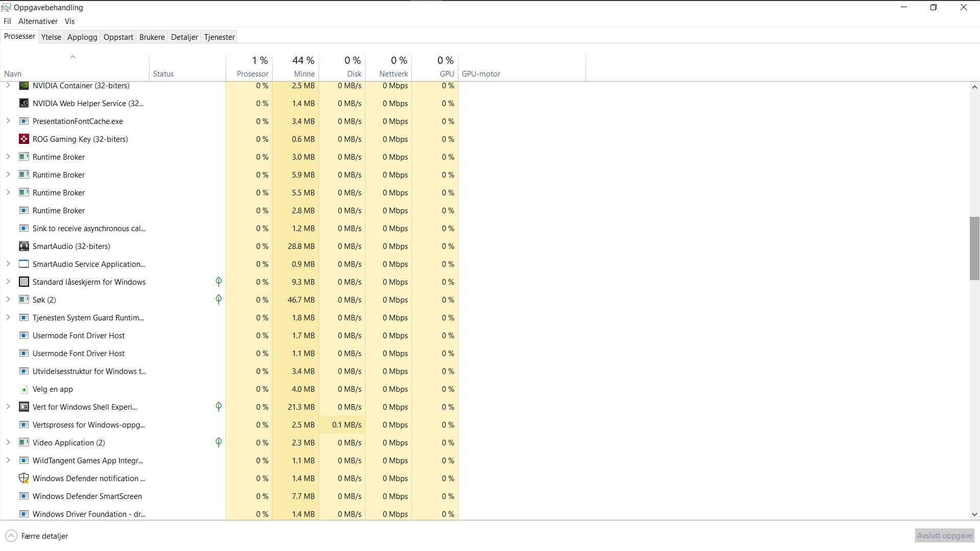
Task: Click the leaf status icon for Standard låseskjerm
Action: click(x=218, y=282)
